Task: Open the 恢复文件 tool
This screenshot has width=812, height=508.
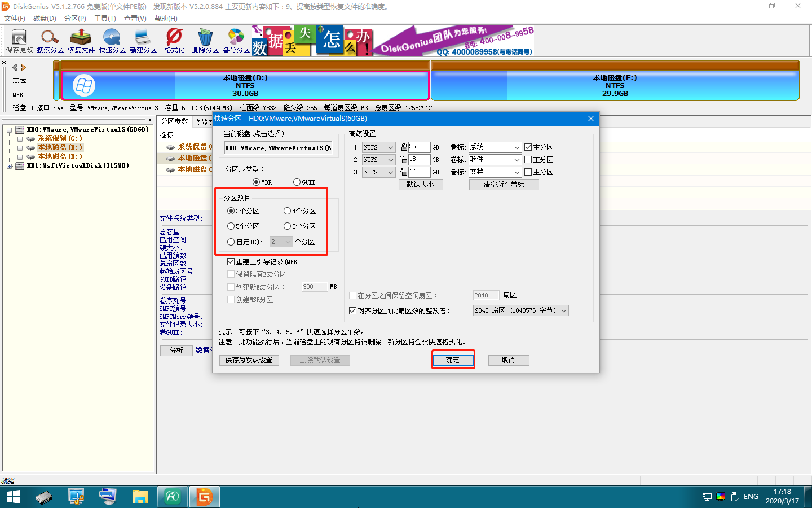Action: coord(81,40)
